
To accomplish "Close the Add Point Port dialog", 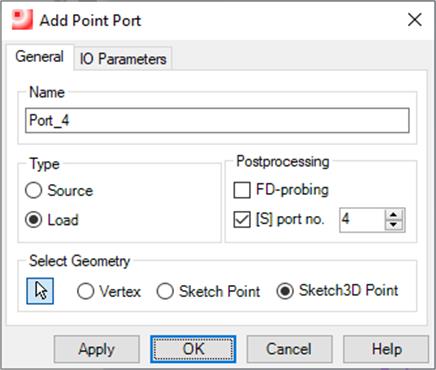I will coord(415,20).
